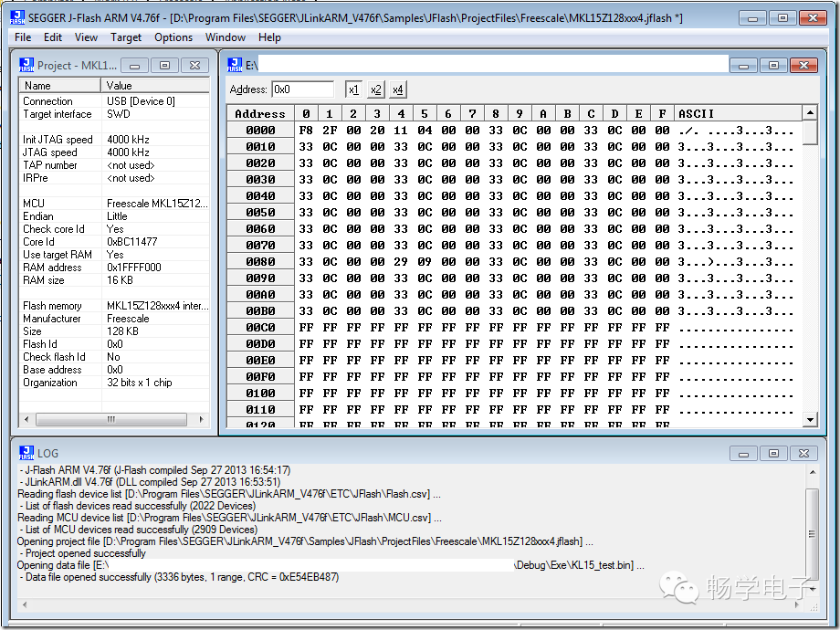Click the Address column header in hex view
The width and height of the screenshot is (840, 630).
tap(260, 113)
